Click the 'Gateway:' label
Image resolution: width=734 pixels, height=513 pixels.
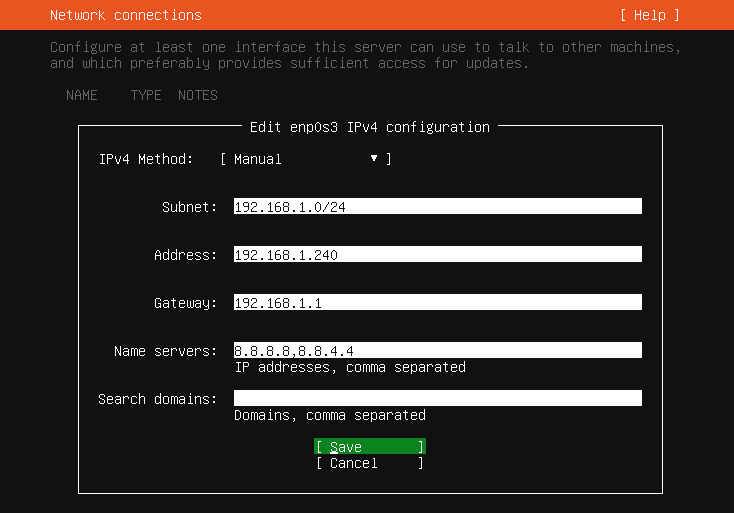coord(185,303)
